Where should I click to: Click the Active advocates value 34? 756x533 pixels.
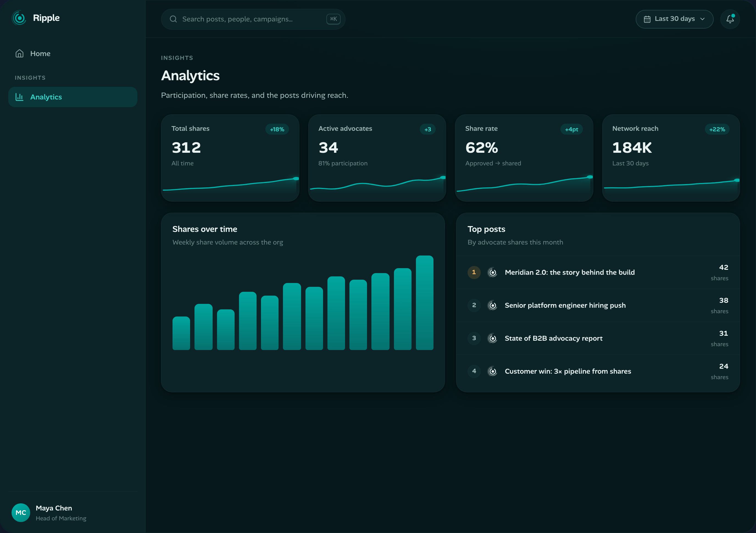[328, 148]
